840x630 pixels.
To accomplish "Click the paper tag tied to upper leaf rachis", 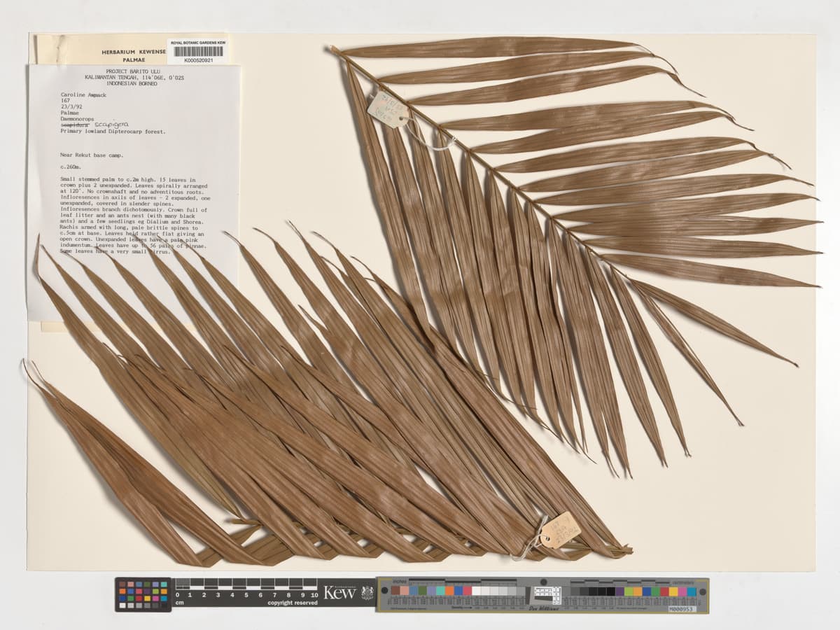I will (388, 110).
